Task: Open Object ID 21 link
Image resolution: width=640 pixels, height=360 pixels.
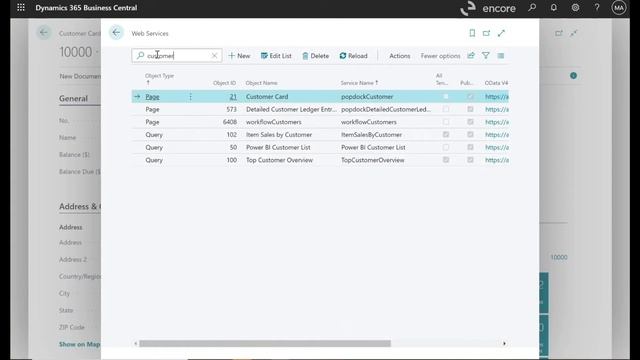Action: tap(233, 97)
